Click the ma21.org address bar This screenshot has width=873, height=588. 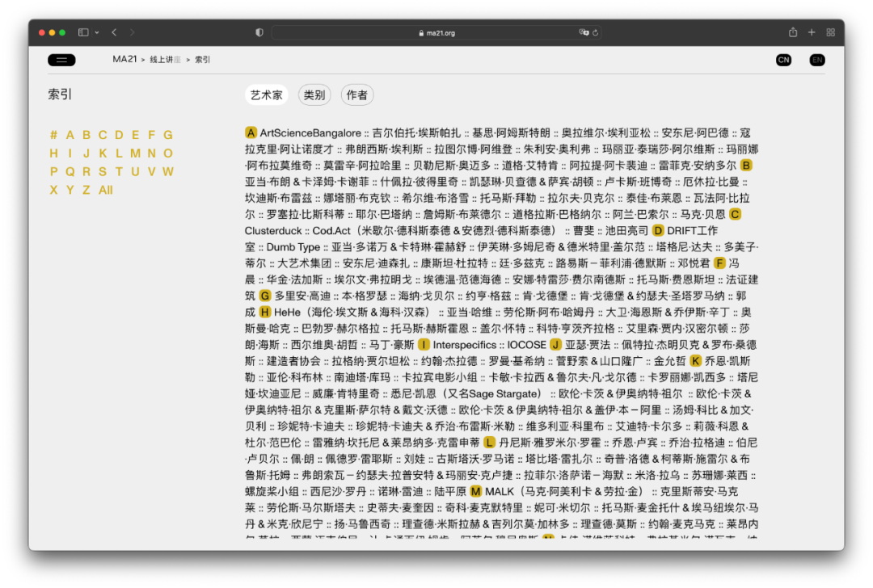437,33
